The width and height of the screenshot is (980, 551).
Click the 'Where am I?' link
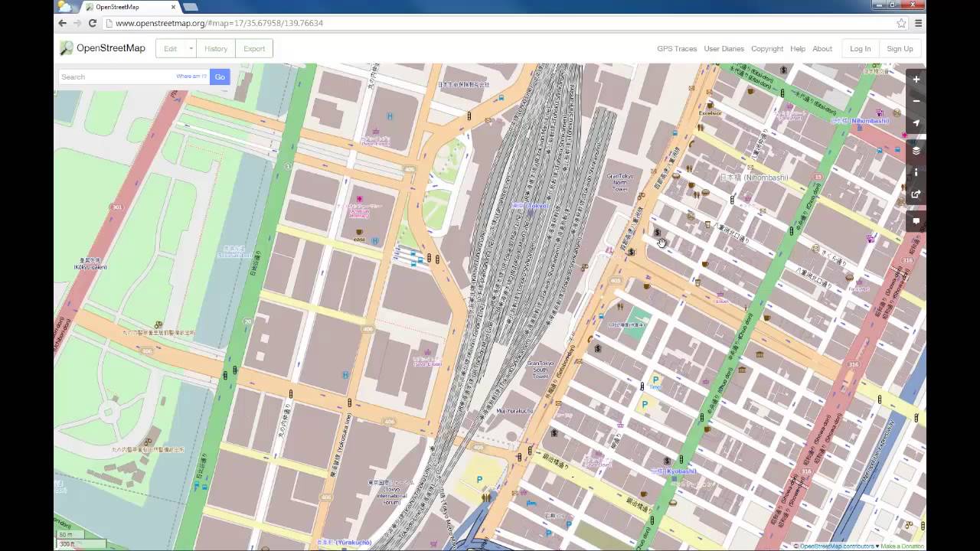tap(191, 77)
